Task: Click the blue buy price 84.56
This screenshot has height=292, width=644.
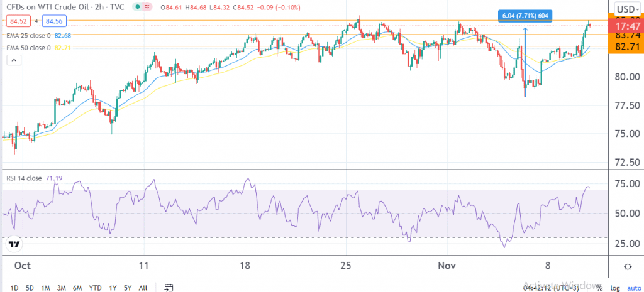Action: point(53,20)
